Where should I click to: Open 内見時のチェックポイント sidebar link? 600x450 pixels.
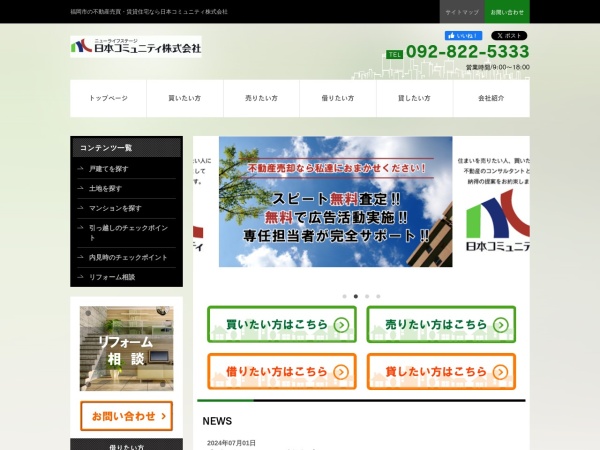click(x=126, y=258)
